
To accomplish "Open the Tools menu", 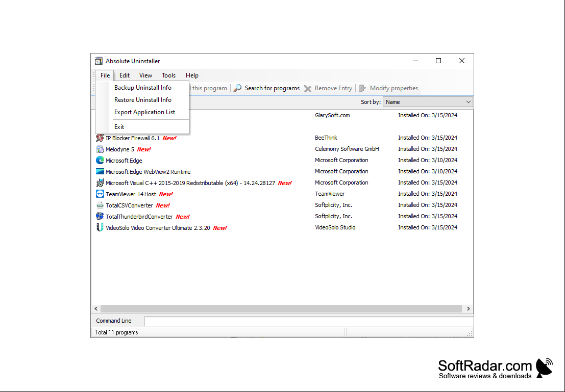I will 168,75.
